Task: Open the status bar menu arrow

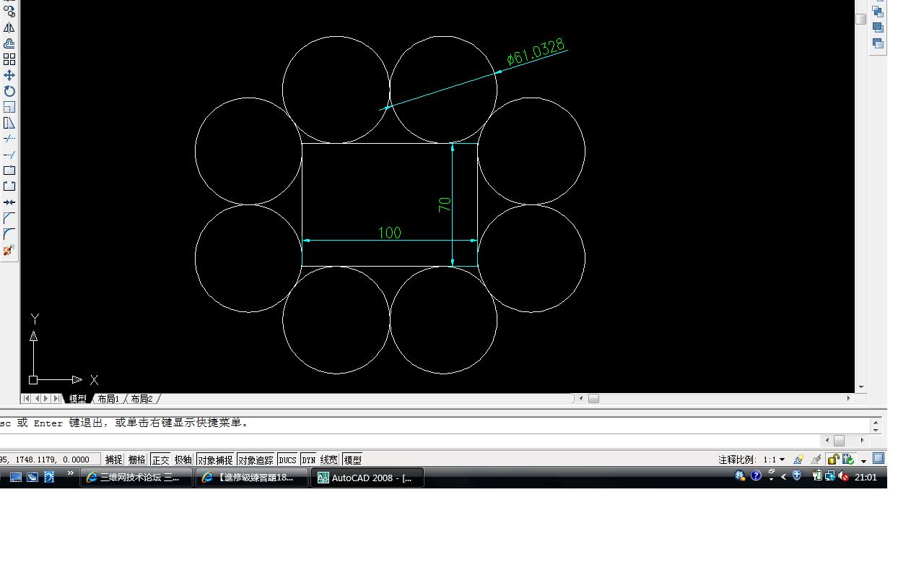Action: tap(863, 461)
